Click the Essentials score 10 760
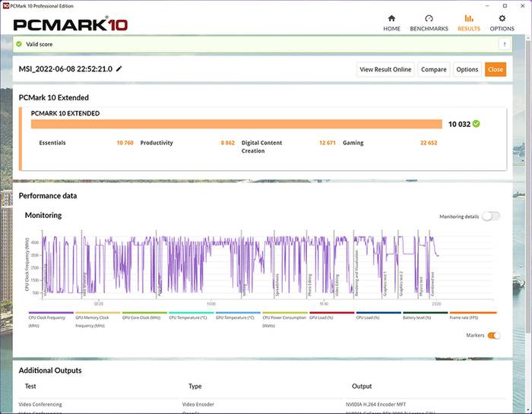 point(125,143)
